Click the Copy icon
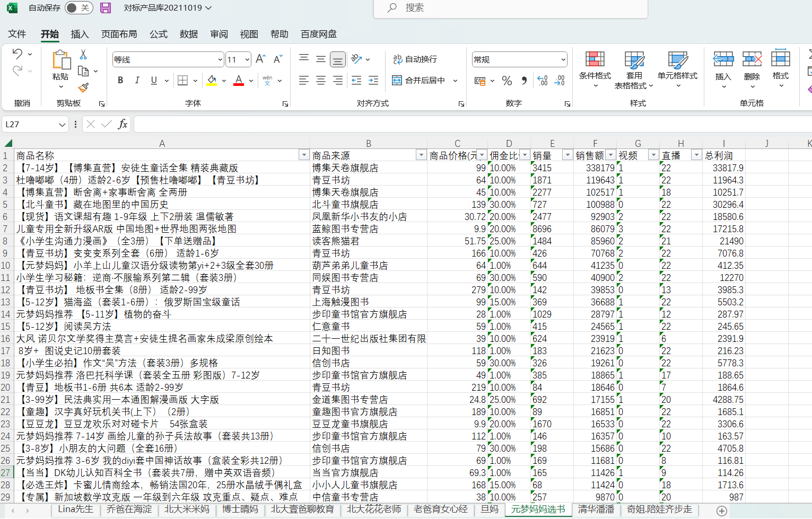The height and width of the screenshot is (519, 812). pyautogui.click(x=83, y=71)
